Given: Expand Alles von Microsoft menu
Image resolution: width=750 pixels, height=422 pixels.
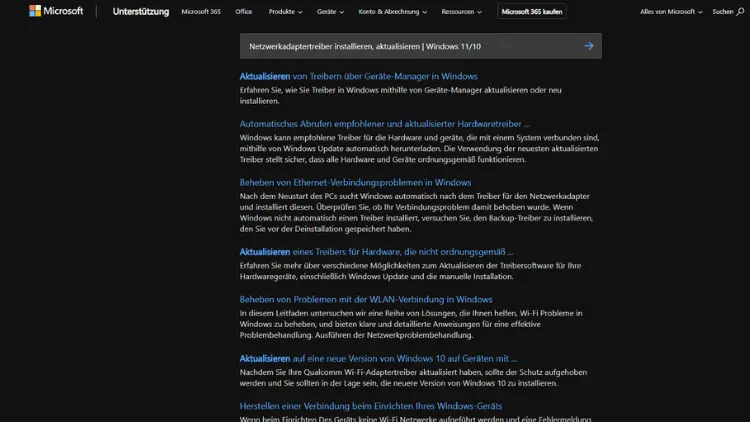Looking at the screenshot, I should click(671, 11).
